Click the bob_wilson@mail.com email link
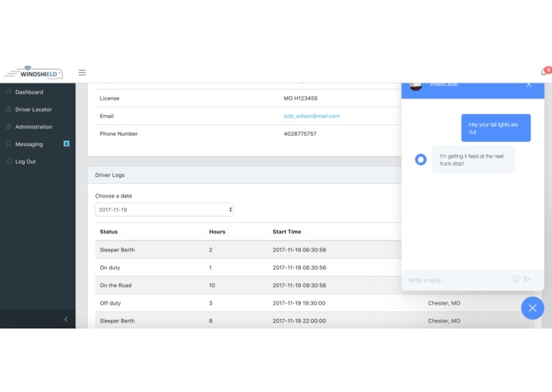 (312, 116)
